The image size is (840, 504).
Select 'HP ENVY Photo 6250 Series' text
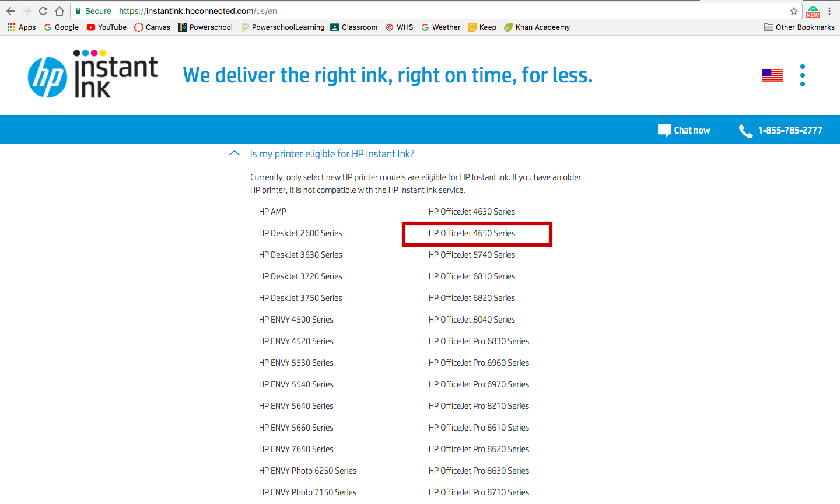point(308,471)
